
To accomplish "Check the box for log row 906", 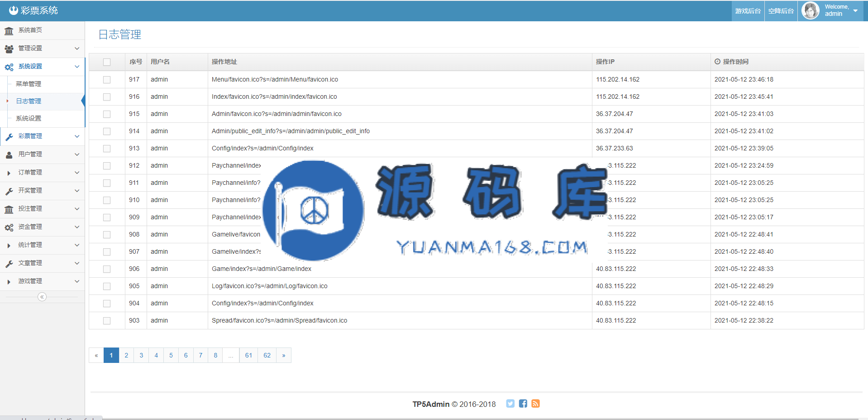I will click(x=107, y=269).
